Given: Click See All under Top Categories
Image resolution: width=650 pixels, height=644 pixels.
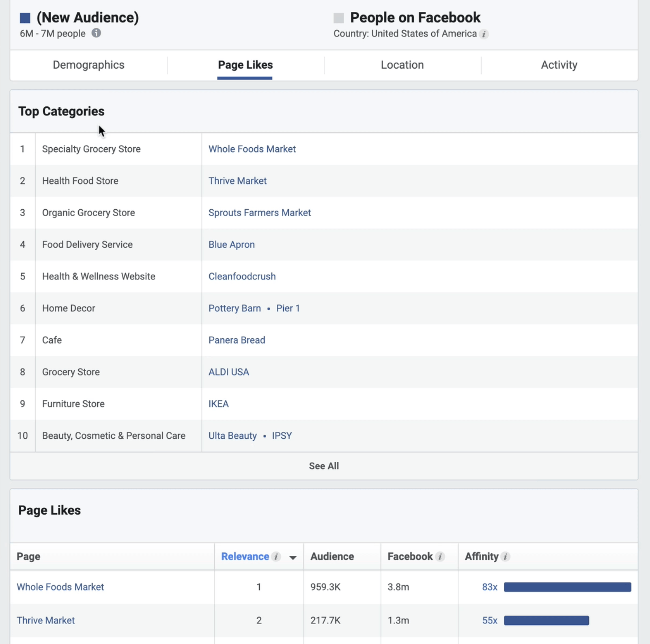Looking at the screenshot, I should (324, 466).
